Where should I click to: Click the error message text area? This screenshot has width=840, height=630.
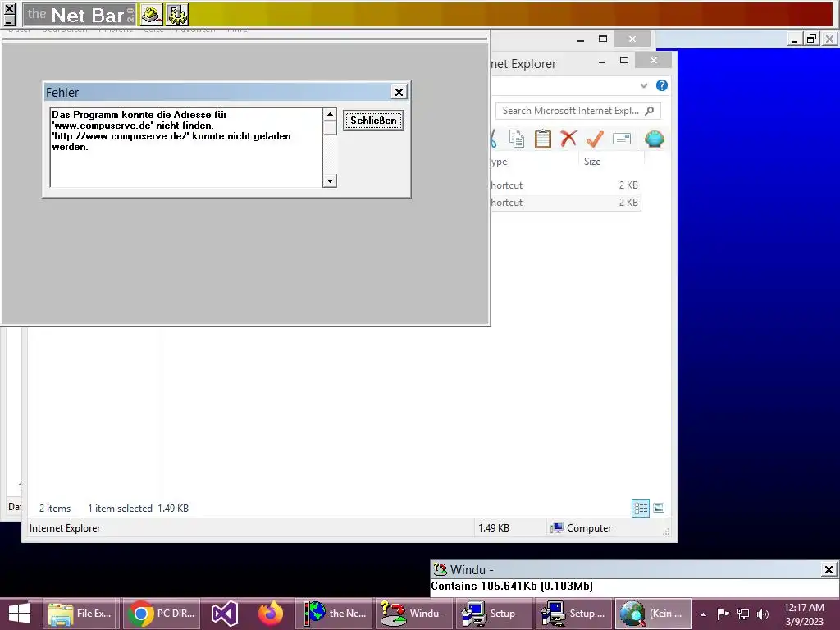186,148
